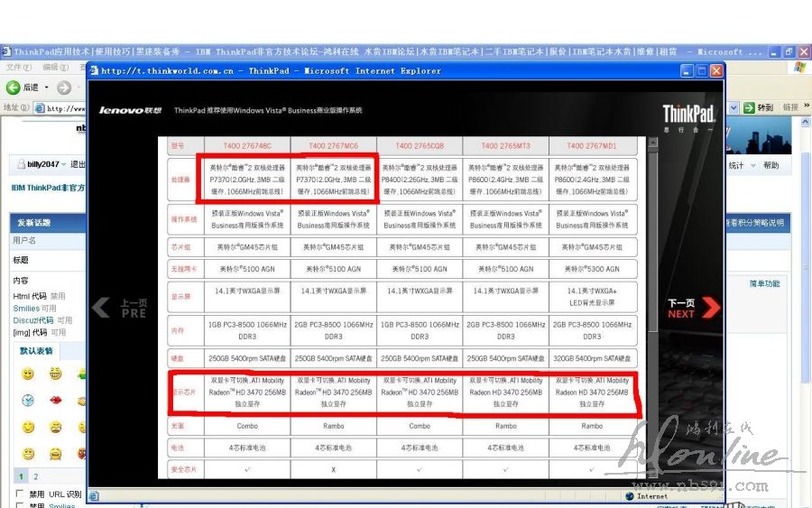Select the 默认表情 emoticon tab
812x508 pixels.
[36, 351]
